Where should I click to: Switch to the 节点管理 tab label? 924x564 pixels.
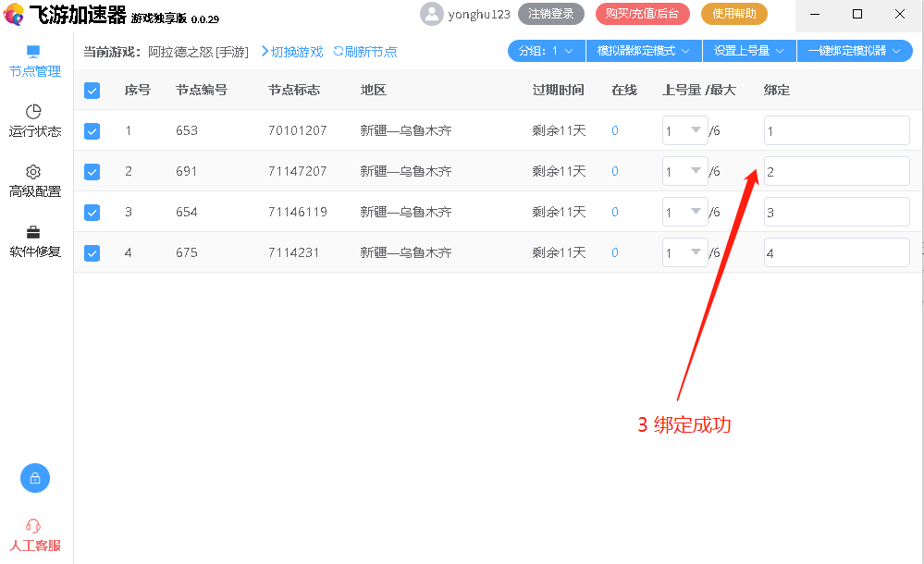click(35, 71)
